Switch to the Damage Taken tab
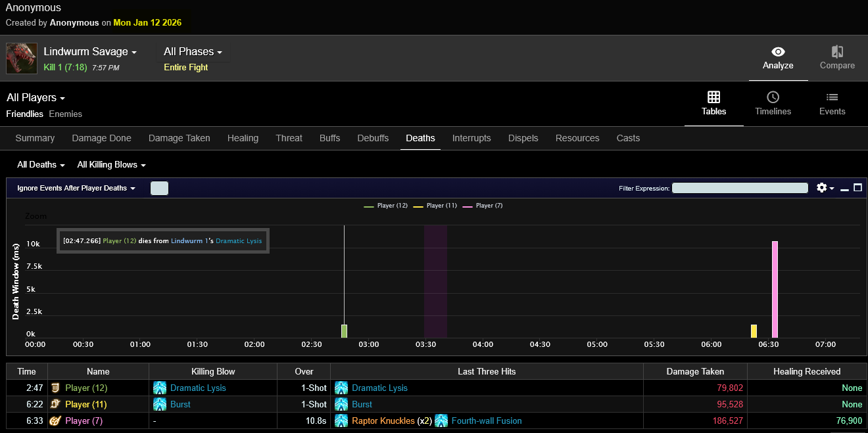Viewport: 868px width, 433px height. point(180,138)
